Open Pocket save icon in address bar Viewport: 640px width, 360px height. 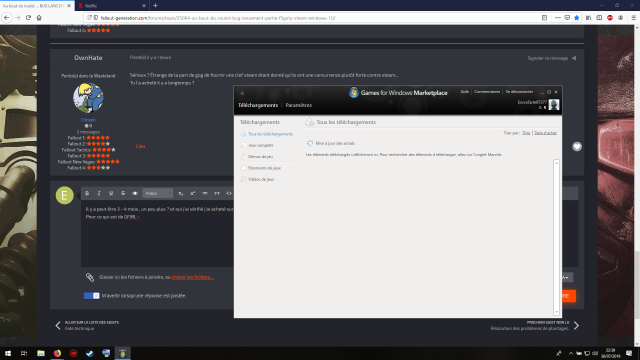click(567, 18)
